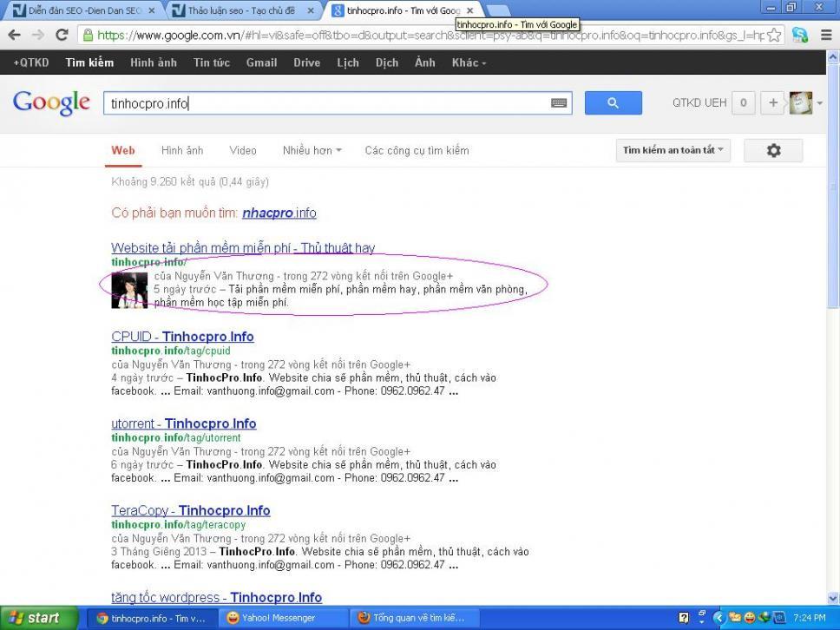Switch to the Thảo luận seo tab
The width and height of the screenshot is (840, 630).
pyautogui.click(x=244, y=10)
